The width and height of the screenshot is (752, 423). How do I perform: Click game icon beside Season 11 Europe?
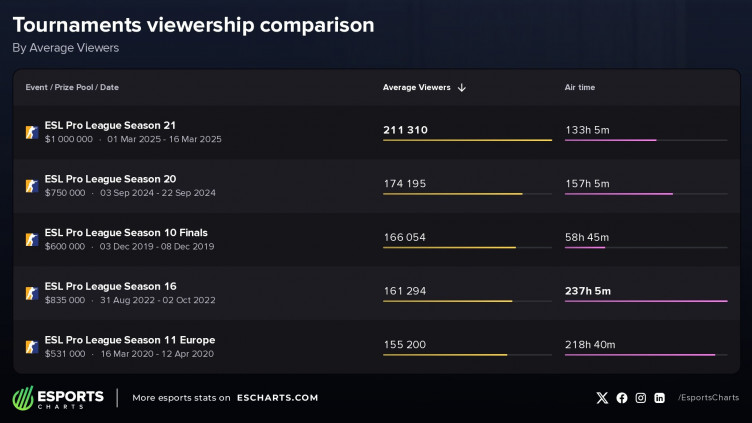[32, 347]
